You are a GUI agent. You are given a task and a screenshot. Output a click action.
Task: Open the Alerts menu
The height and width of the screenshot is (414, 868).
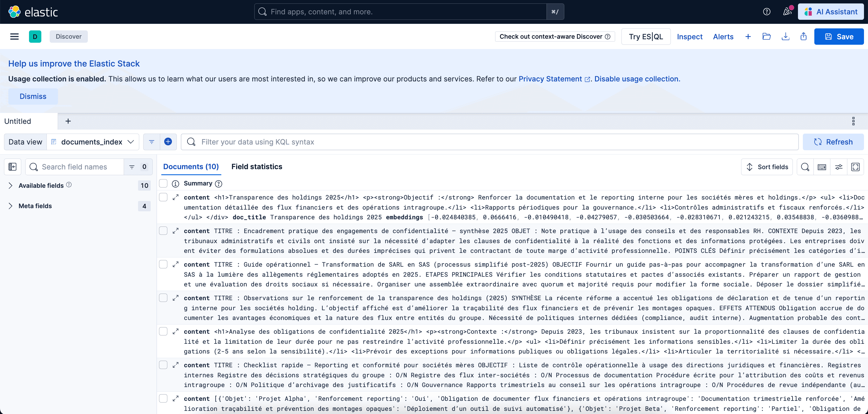[723, 36]
